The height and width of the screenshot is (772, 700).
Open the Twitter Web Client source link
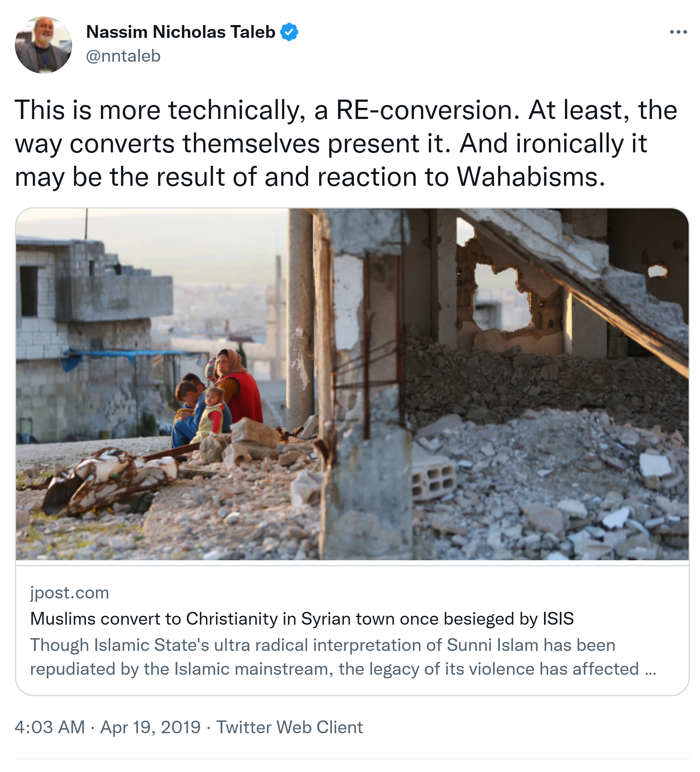[289, 727]
